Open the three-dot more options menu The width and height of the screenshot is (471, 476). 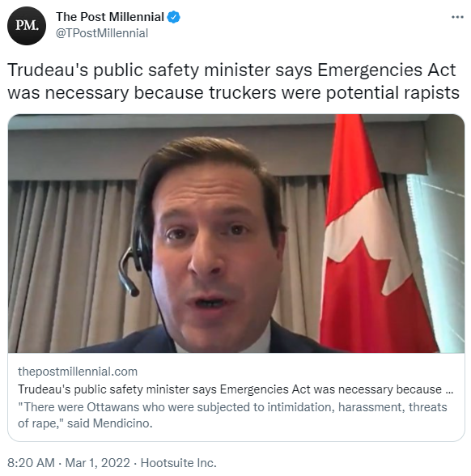457,17
